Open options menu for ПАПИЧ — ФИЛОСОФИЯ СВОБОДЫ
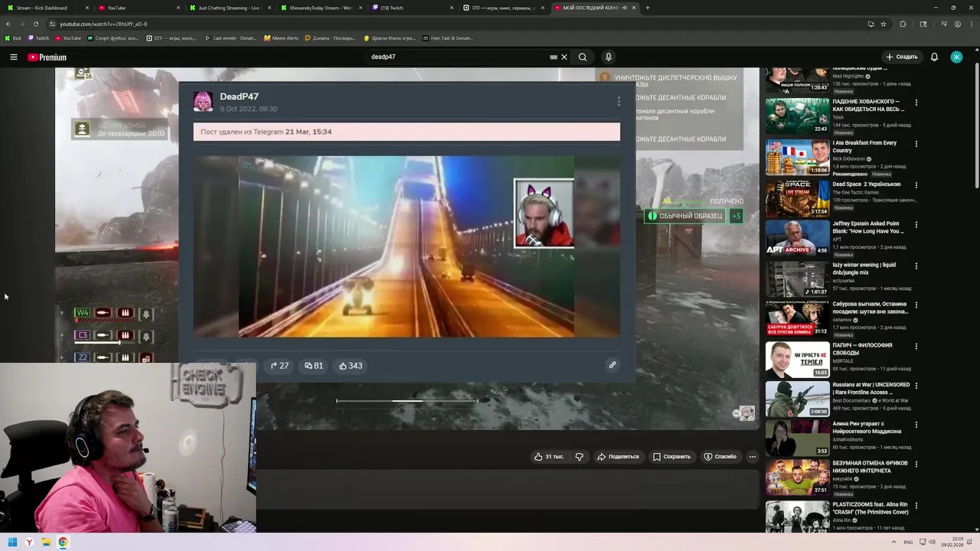 tap(916, 346)
